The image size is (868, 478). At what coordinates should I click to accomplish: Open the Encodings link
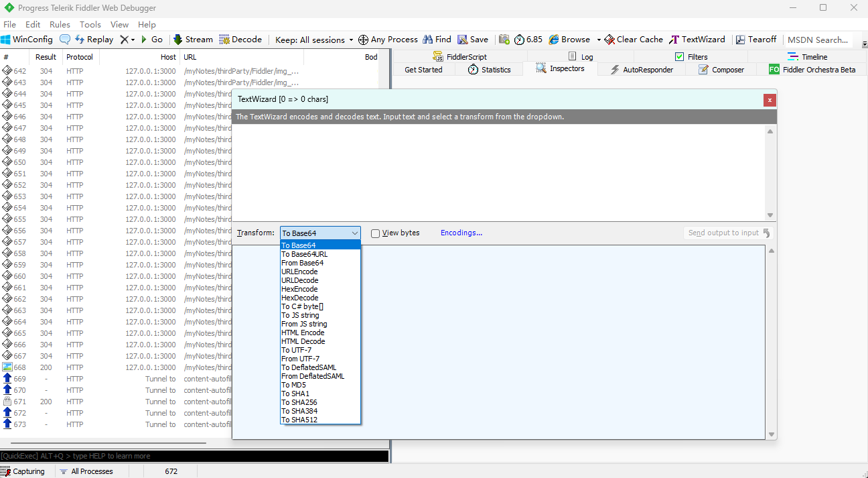461,233
